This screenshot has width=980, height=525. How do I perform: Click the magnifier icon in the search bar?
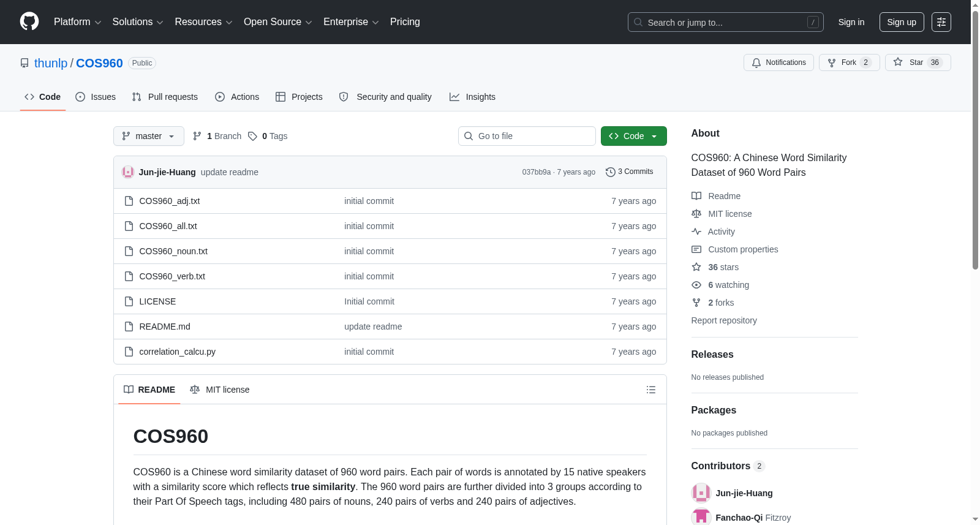[x=638, y=22]
